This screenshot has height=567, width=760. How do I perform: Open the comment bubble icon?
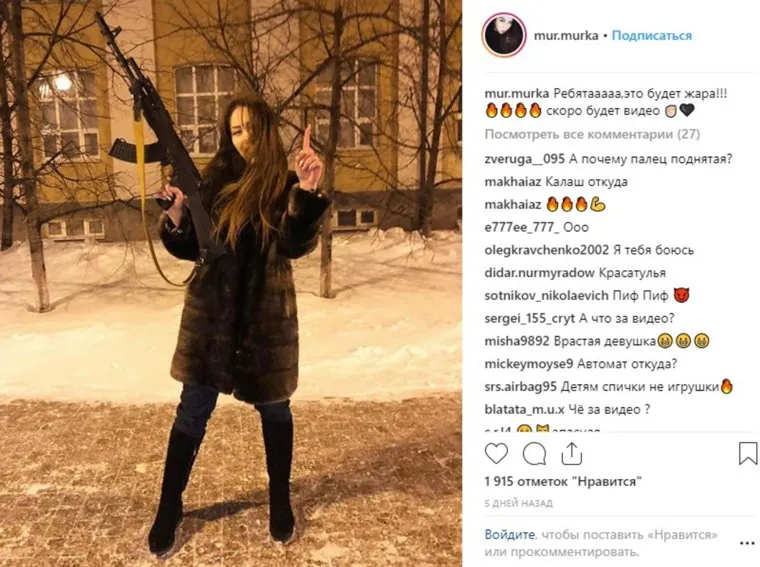pos(535,454)
